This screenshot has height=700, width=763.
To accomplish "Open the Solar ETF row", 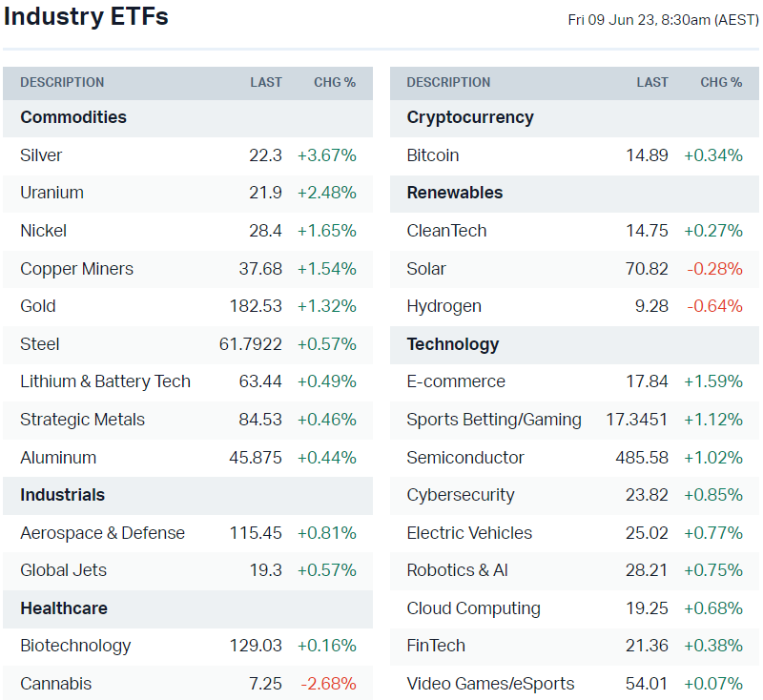I will coord(426,269).
